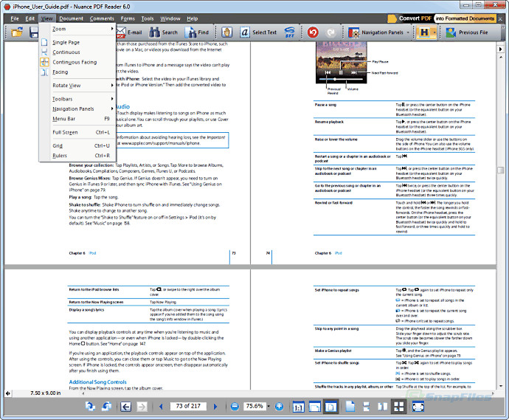Click the right-pointing arrow above vertical scrollbar

[x=501, y=49]
